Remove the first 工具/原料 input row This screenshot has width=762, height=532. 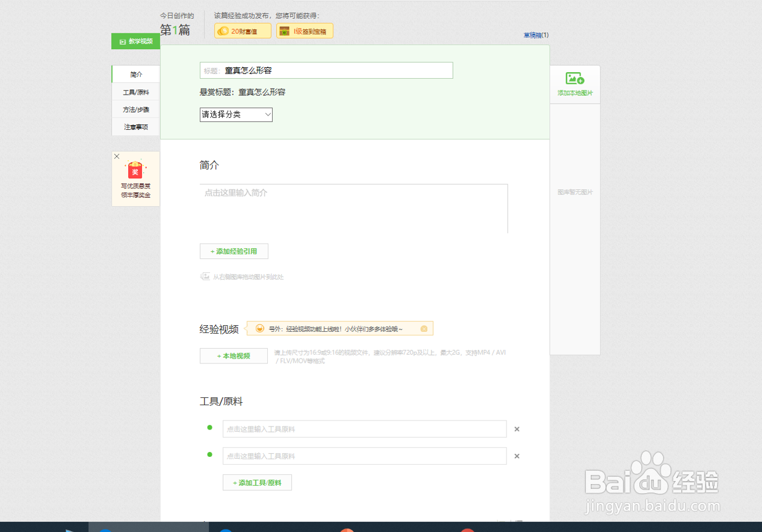point(517,429)
